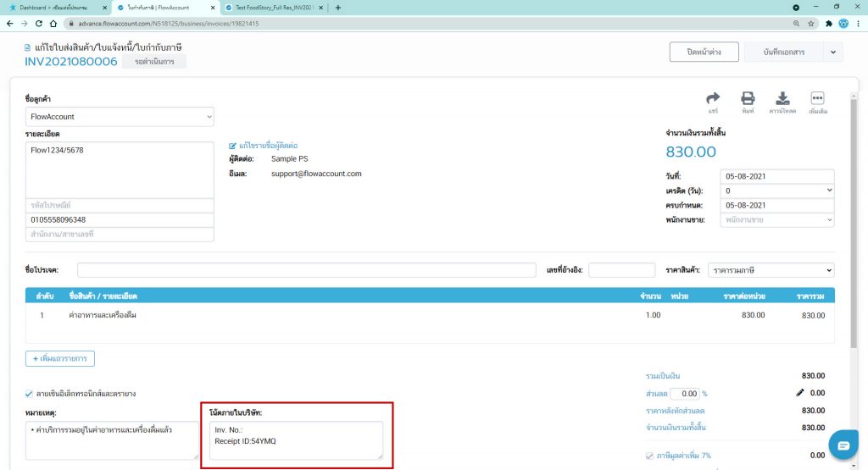Expand the credit days dropdown

pos(776,191)
